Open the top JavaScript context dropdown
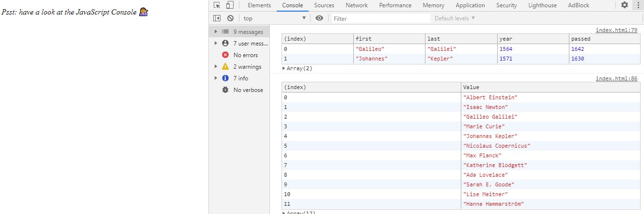The image size is (644, 214). click(x=275, y=18)
